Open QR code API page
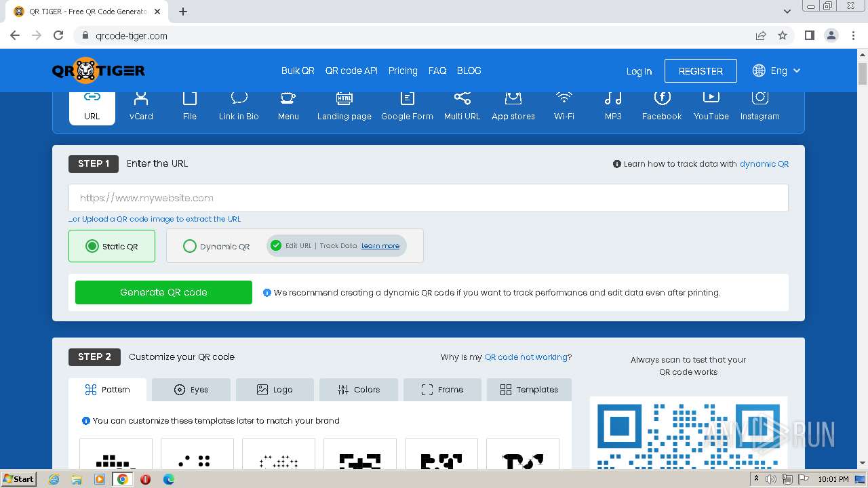The width and height of the screenshot is (868, 488). [x=351, y=70]
